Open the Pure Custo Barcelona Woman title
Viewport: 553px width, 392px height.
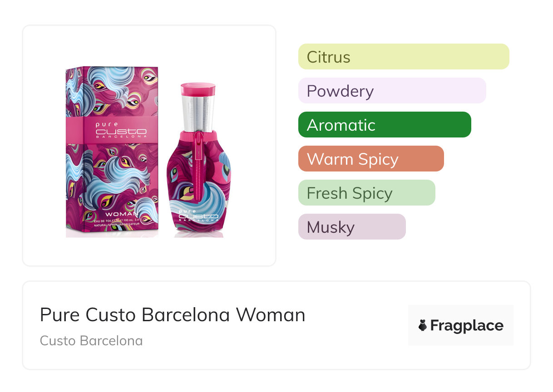click(173, 315)
